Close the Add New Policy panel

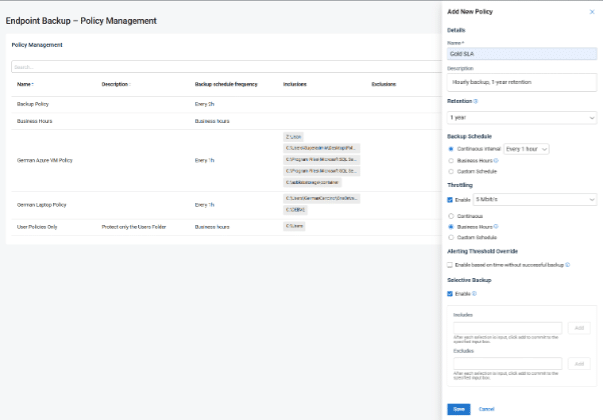click(x=592, y=12)
